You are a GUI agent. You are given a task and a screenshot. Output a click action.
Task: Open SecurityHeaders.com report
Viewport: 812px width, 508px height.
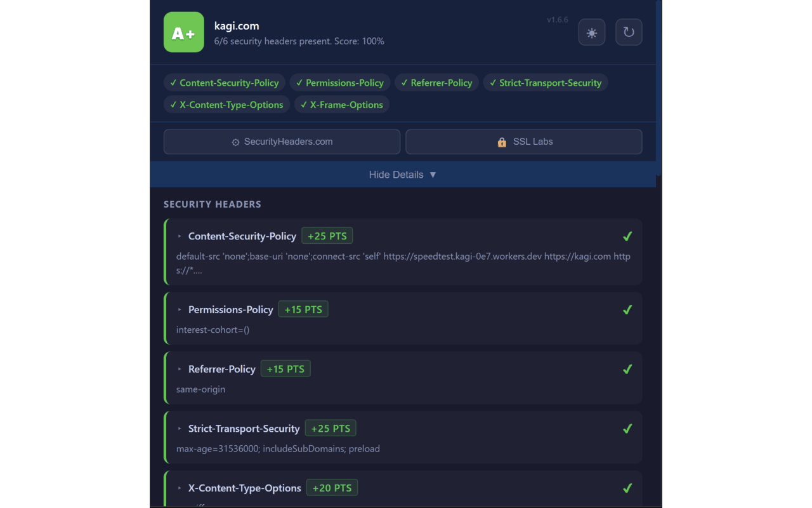click(x=282, y=142)
